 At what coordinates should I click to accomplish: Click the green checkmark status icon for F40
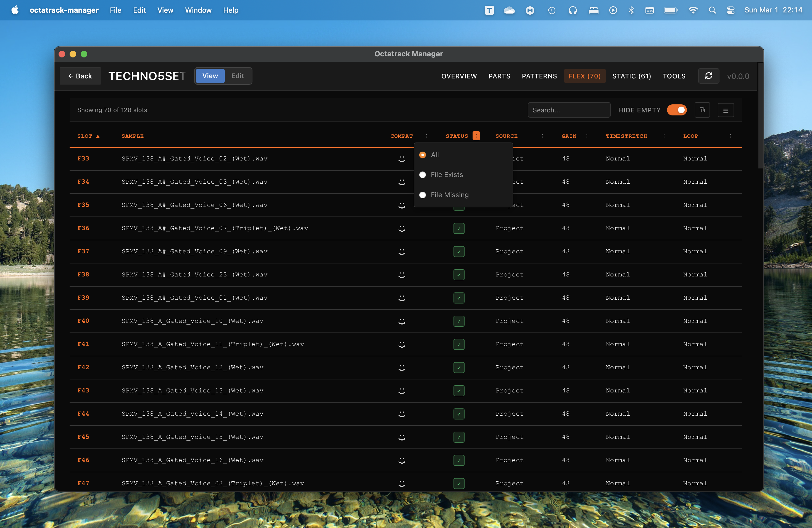coord(459,321)
